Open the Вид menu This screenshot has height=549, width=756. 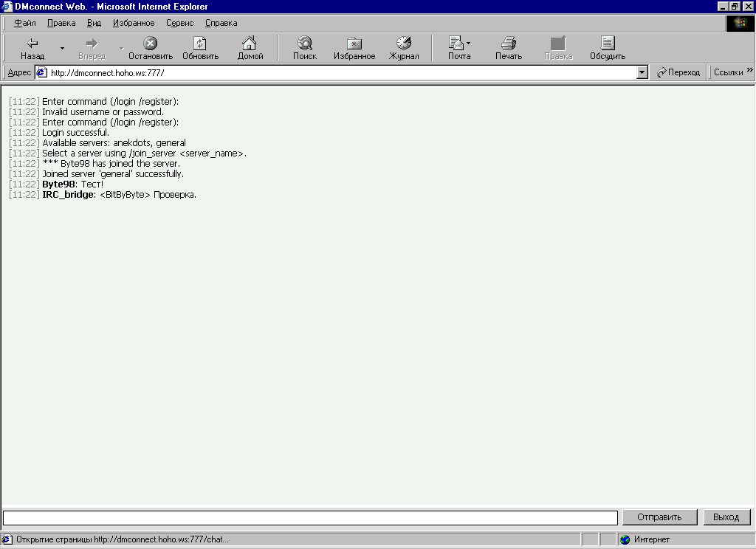94,23
